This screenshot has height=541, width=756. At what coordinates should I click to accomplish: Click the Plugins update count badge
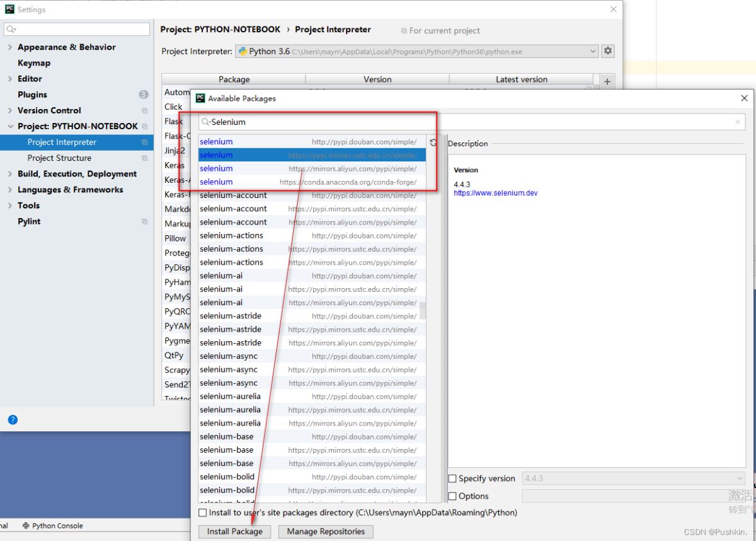coord(144,95)
